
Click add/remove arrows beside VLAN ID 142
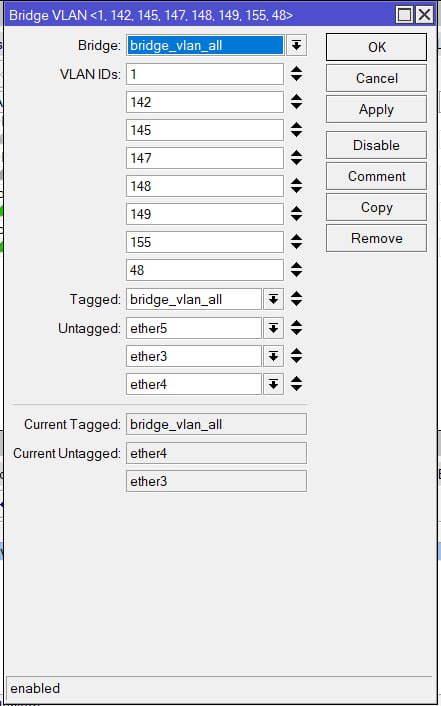pyautogui.click(x=296, y=102)
